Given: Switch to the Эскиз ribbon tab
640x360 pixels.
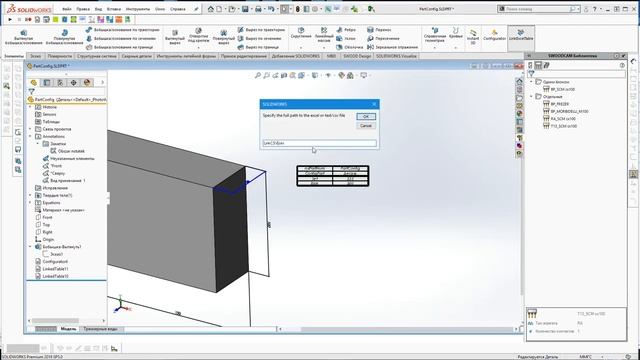Looking at the screenshot, I should pos(36,56).
